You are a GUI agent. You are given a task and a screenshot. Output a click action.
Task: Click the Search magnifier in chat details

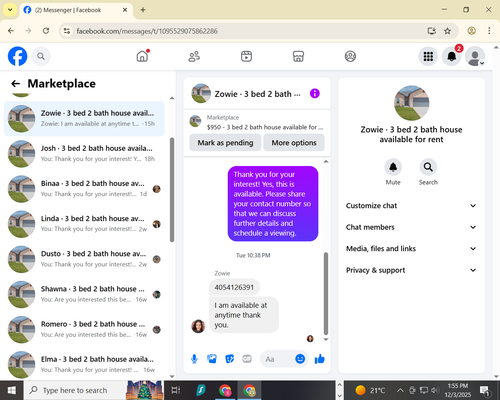pos(428,167)
